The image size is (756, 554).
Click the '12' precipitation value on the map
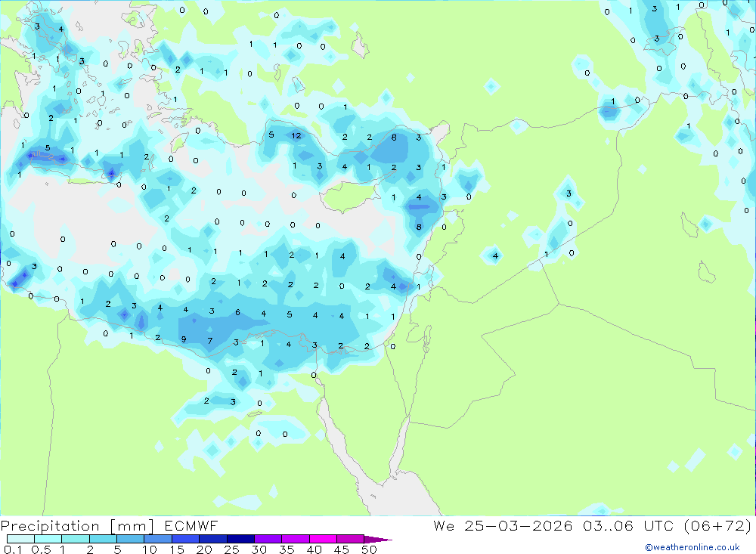[296, 135]
